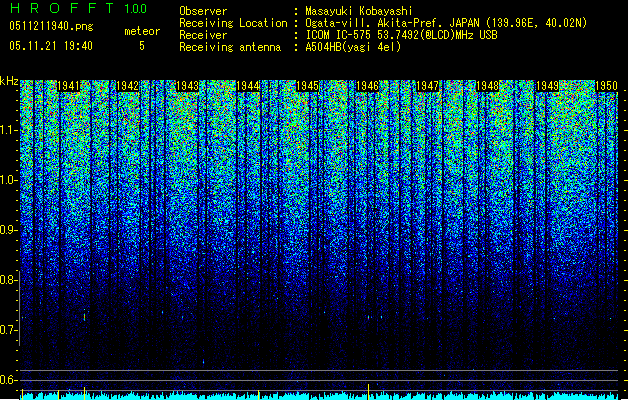629x400 pixels.
Task: Click the 1947 time label
Action: [x=427, y=86]
